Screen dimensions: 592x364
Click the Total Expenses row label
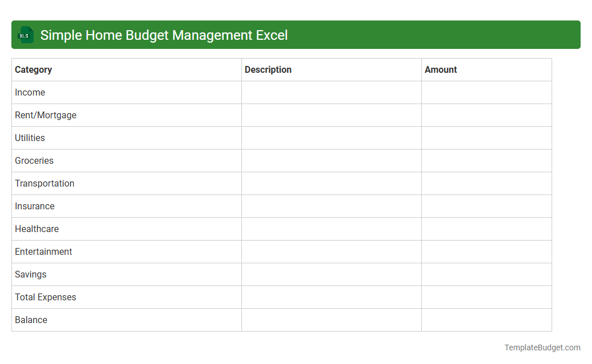[46, 297]
